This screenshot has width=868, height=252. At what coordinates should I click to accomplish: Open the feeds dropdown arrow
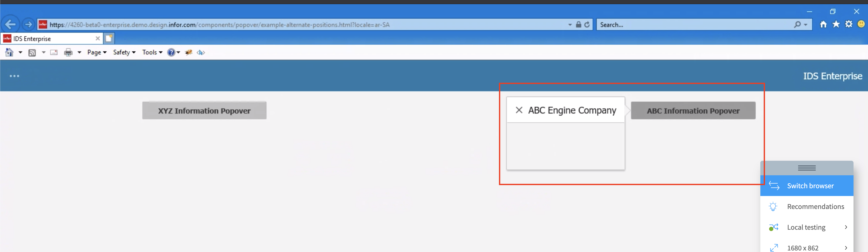coord(43,52)
